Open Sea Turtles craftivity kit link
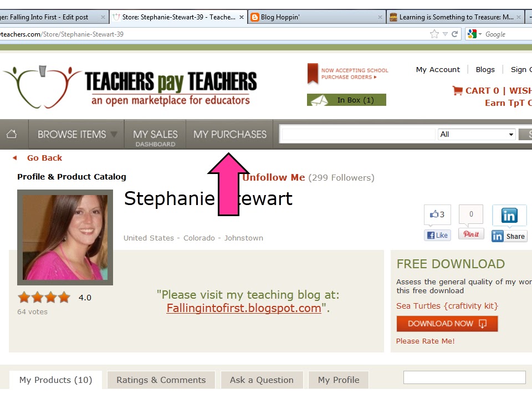Screen dimensions: 532x399 [x=447, y=306]
